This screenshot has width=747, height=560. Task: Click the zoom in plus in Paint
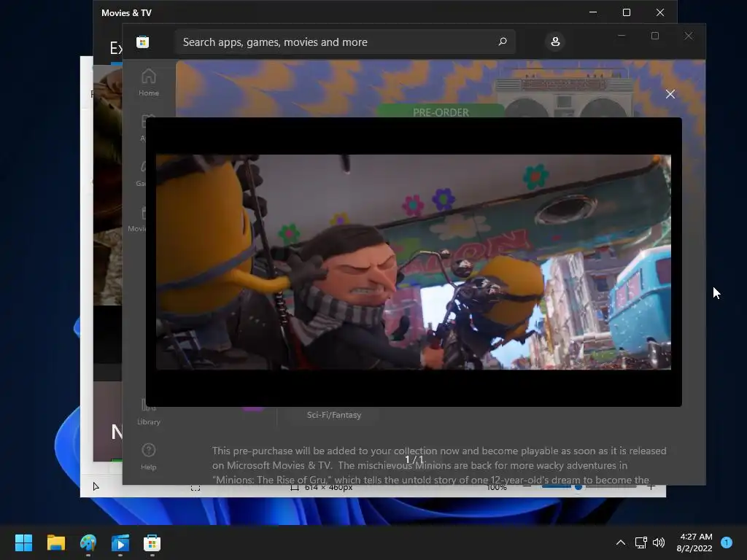click(651, 486)
